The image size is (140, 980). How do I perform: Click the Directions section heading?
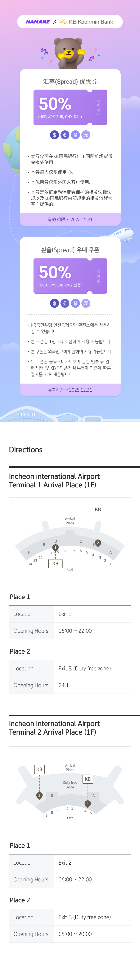click(x=26, y=450)
